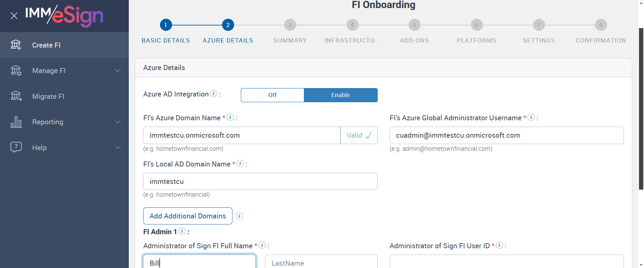Click the Manage FI gear-bank icon
644x268 pixels.
[16, 71]
